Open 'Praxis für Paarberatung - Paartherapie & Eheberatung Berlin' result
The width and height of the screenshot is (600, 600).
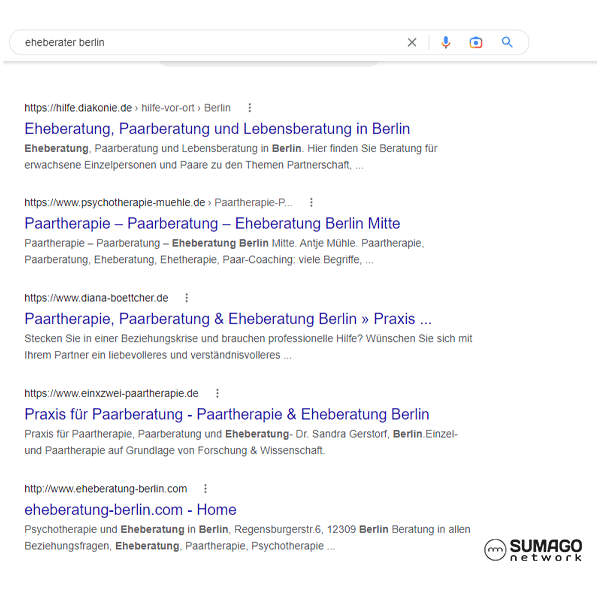point(227,414)
